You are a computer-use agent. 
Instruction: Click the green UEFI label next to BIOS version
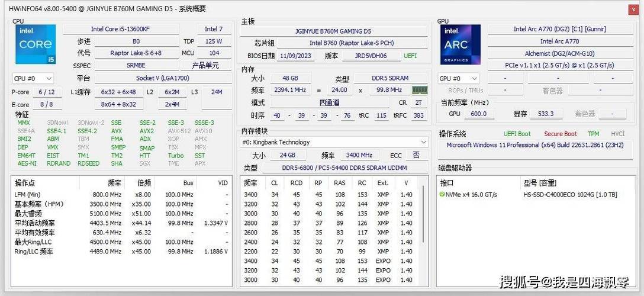pyautogui.click(x=410, y=56)
